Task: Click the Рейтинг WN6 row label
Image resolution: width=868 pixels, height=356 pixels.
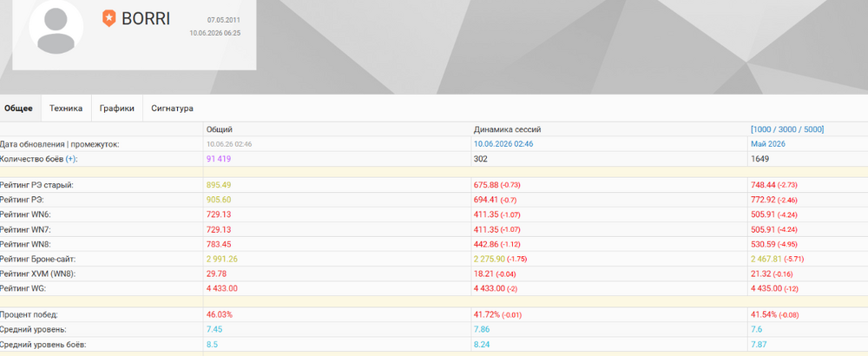Action: click(25, 214)
